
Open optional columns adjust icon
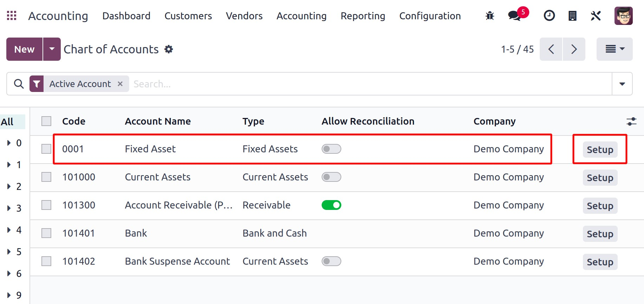pos(631,121)
